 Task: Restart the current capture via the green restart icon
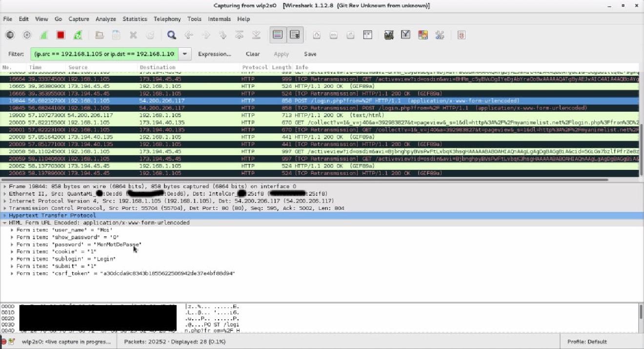pyautogui.click(x=78, y=35)
